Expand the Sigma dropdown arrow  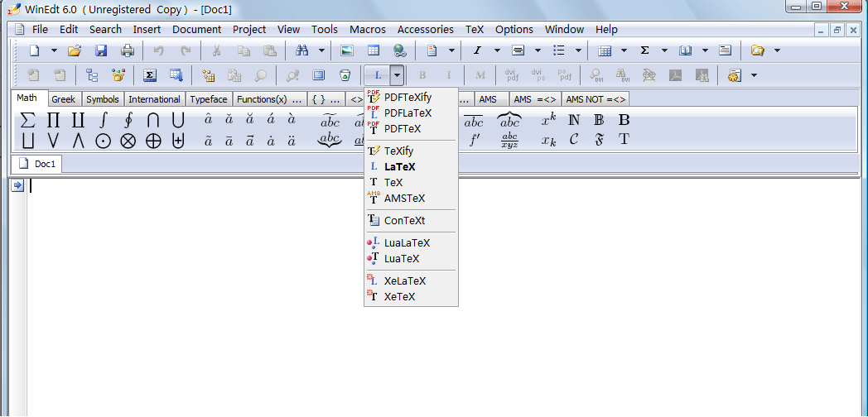click(664, 50)
